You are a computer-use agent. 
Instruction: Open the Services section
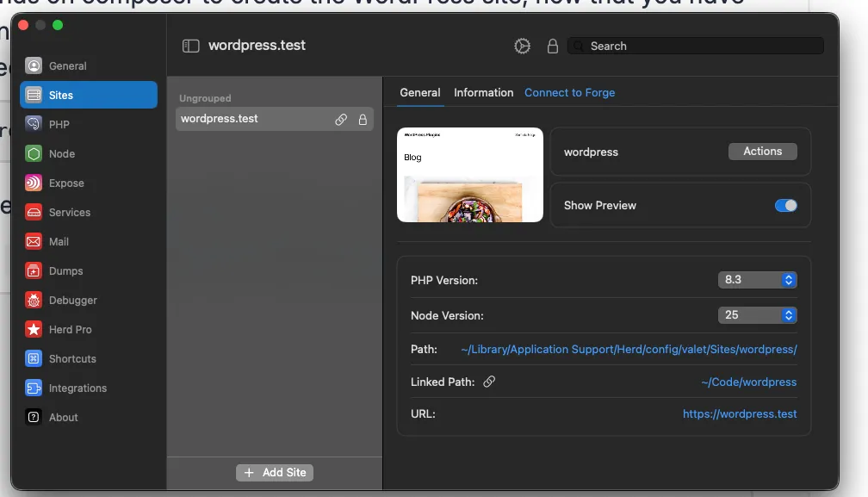(x=89, y=212)
